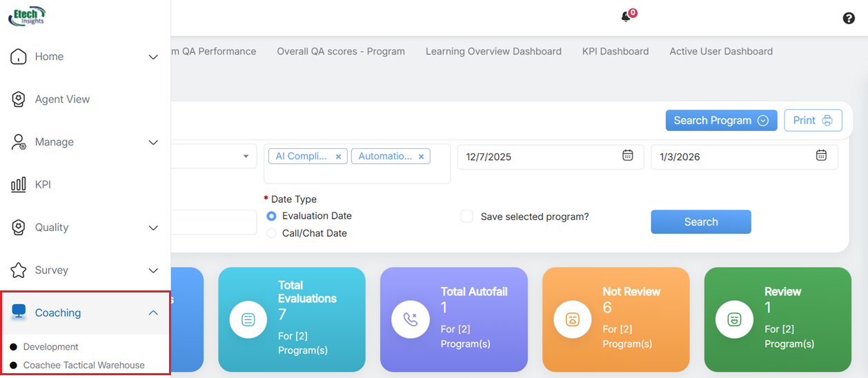Screen dimensions: 868x378
Task: Switch to the KPI Dashboard tab
Action: 615,51
